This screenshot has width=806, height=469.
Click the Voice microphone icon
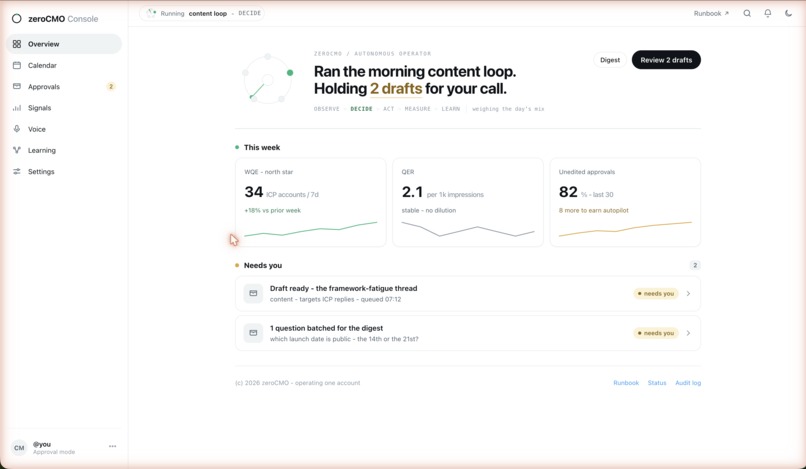click(17, 129)
